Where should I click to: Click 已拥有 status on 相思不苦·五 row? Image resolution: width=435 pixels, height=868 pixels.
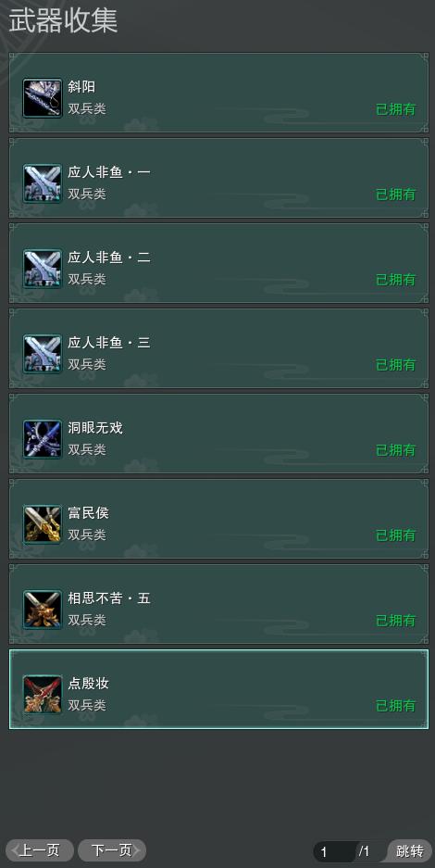pyautogui.click(x=396, y=621)
